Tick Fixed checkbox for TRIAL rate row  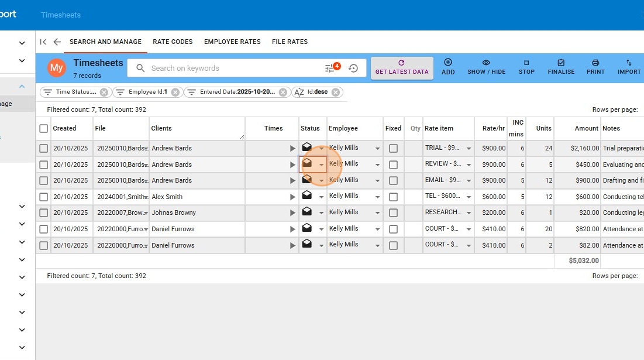pos(393,149)
